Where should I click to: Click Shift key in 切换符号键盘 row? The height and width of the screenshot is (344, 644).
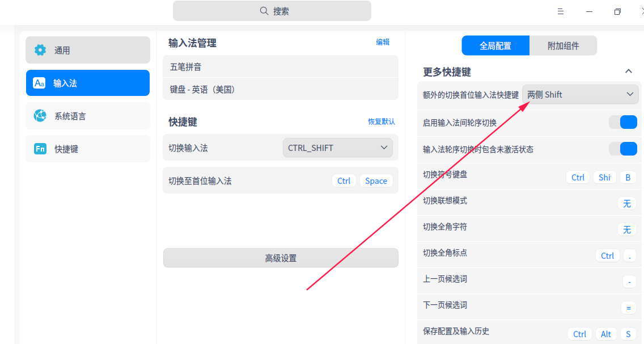604,177
